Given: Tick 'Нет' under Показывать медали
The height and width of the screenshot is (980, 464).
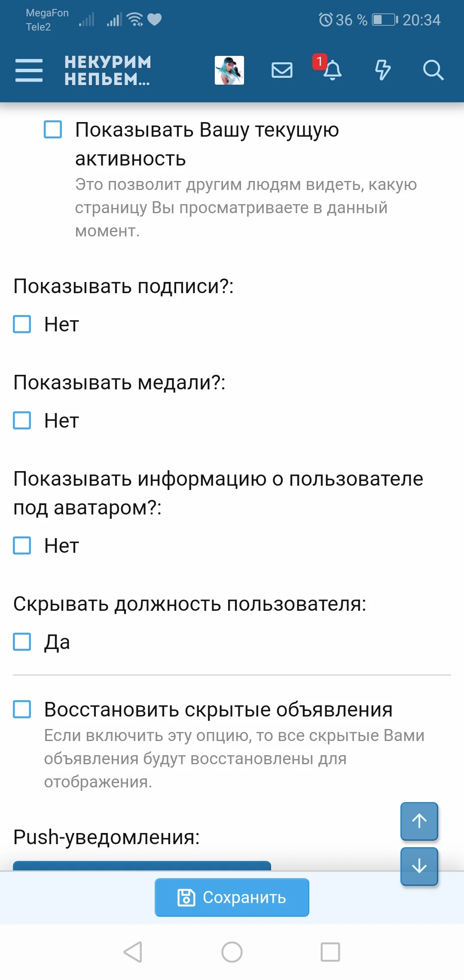Looking at the screenshot, I should [22, 420].
